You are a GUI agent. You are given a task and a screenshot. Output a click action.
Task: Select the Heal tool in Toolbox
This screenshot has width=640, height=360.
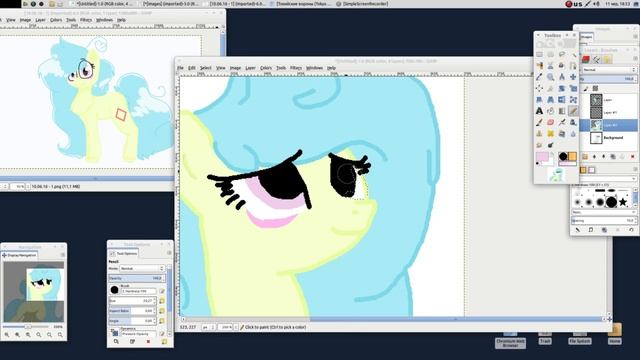click(551, 133)
